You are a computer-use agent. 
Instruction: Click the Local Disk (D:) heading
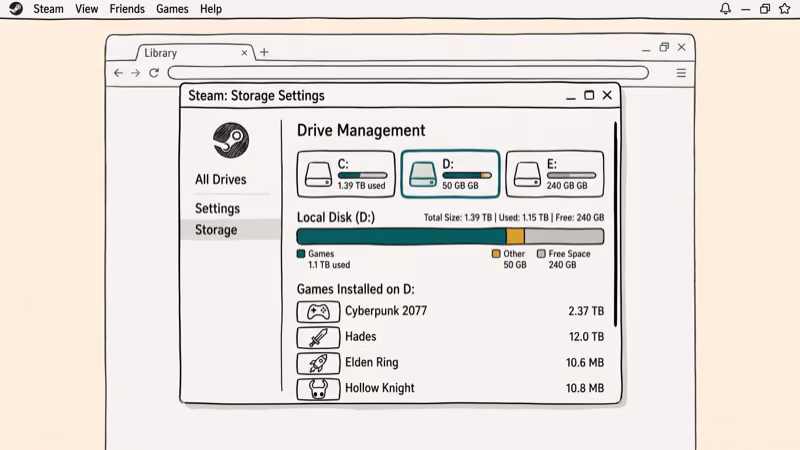[336, 217]
